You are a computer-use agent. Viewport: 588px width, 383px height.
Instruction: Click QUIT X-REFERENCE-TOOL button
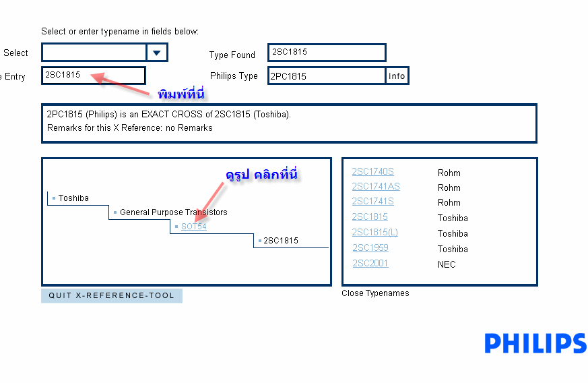click(112, 295)
